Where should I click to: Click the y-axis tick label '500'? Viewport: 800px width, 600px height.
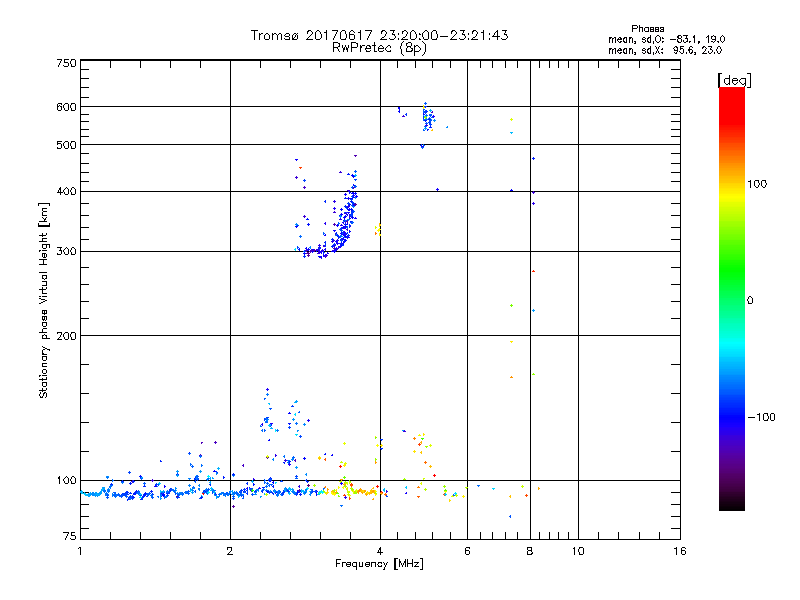(66, 145)
